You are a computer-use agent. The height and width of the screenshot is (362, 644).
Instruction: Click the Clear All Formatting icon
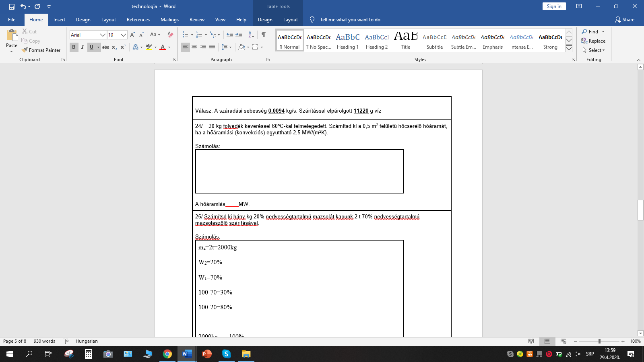(170, 35)
